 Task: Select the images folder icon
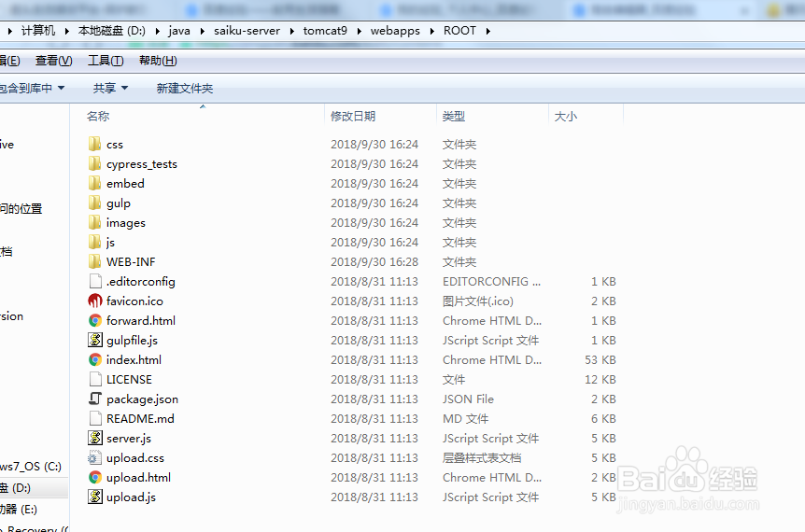pyautogui.click(x=94, y=223)
